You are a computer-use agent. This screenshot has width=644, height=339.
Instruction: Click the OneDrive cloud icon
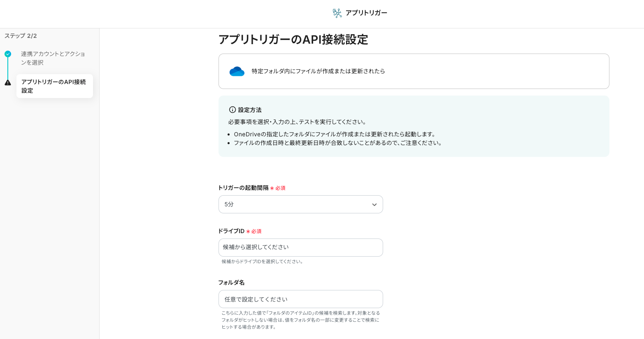237,71
